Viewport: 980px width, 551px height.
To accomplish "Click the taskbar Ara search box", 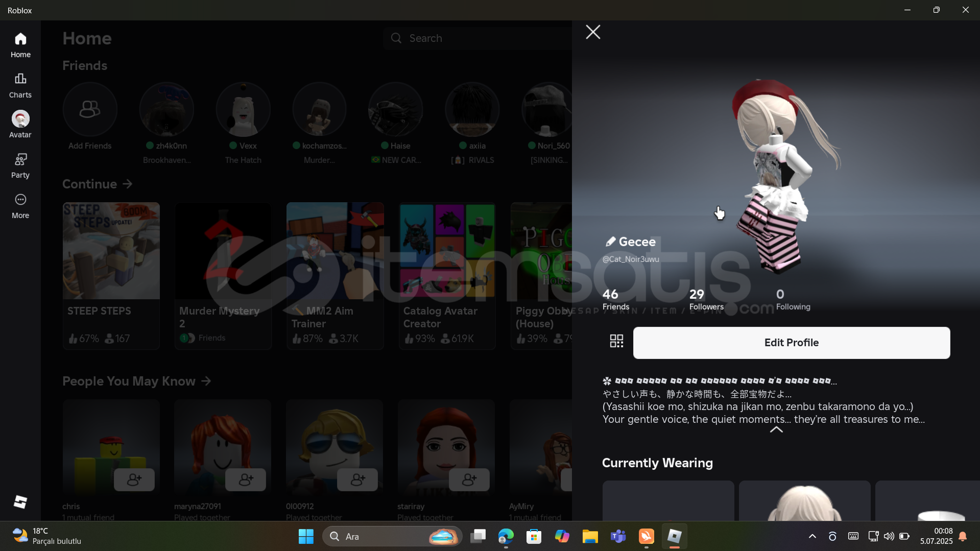I will coord(392,536).
